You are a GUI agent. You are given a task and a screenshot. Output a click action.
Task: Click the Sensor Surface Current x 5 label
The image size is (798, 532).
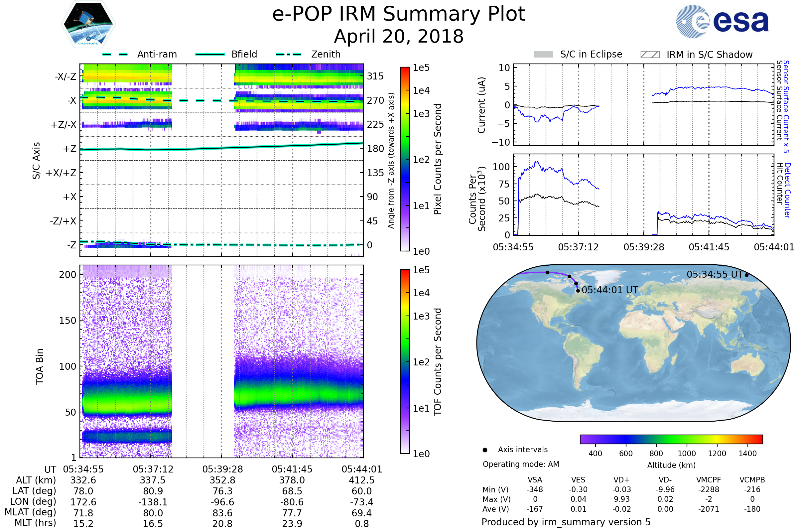786,106
